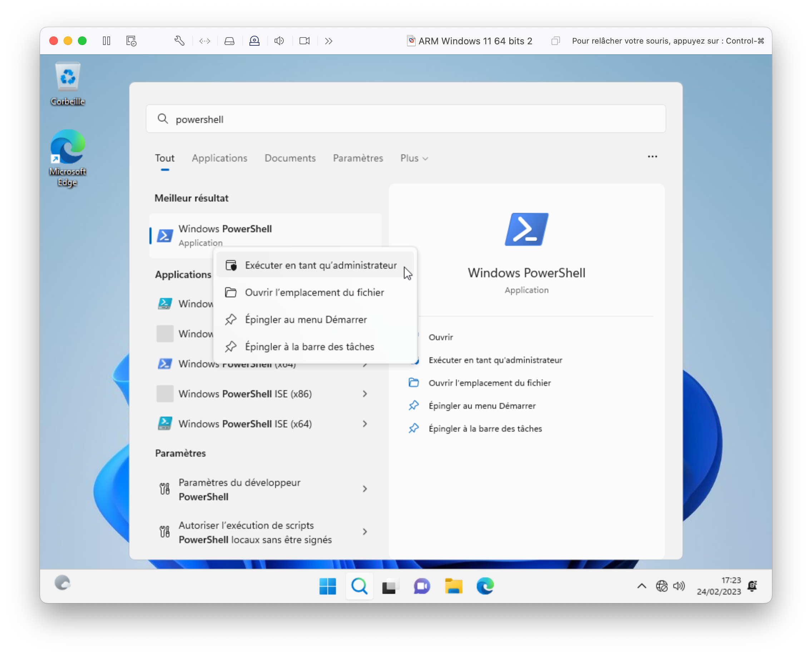The width and height of the screenshot is (812, 656).
Task: Click pin icon beside Épingler au menu Démarrer in preview
Action: coord(414,406)
